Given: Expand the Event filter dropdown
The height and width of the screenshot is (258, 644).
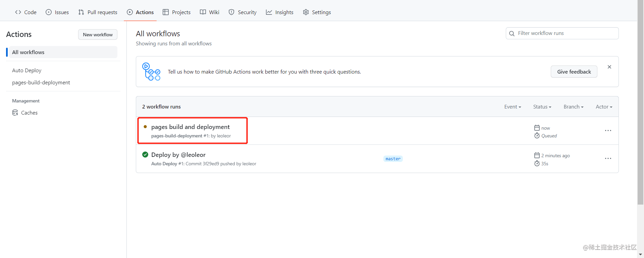Looking at the screenshot, I should [513, 106].
